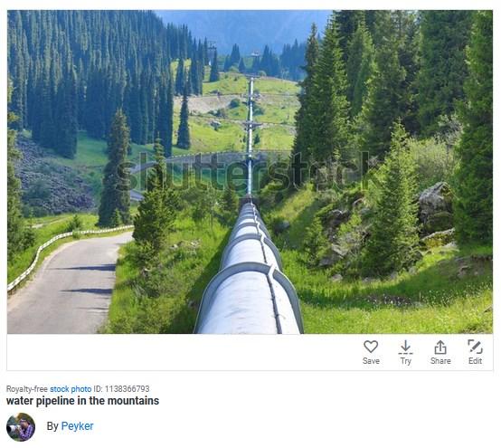Screen dimensions: 501x448
Task: Click the title "water pipeline in the mountains"
Action: pyautogui.click(x=83, y=401)
